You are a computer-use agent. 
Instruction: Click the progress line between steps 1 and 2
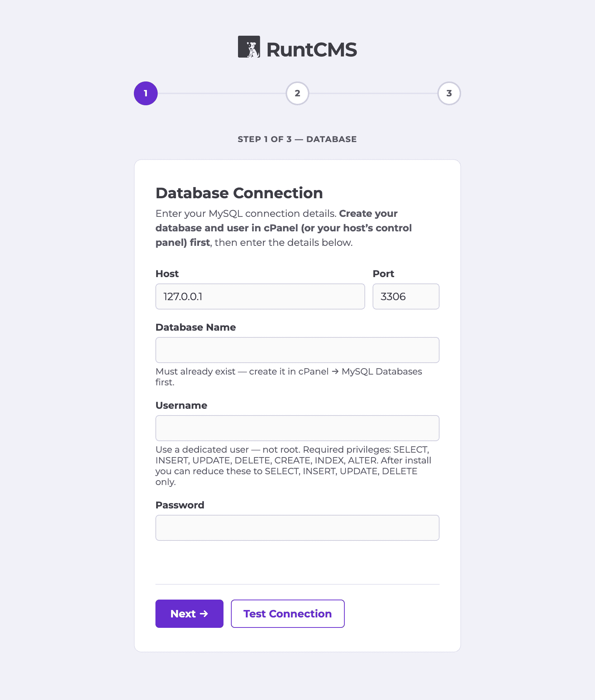pos(221,93)
